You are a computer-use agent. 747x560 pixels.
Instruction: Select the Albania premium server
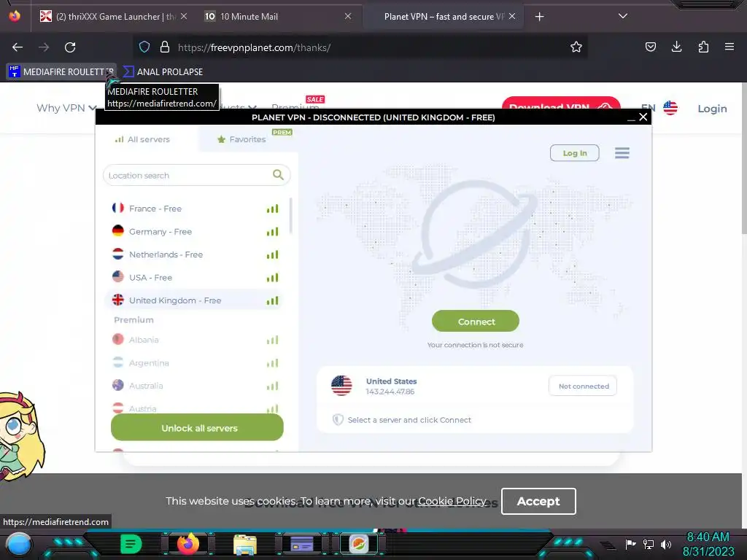(195, 340)
